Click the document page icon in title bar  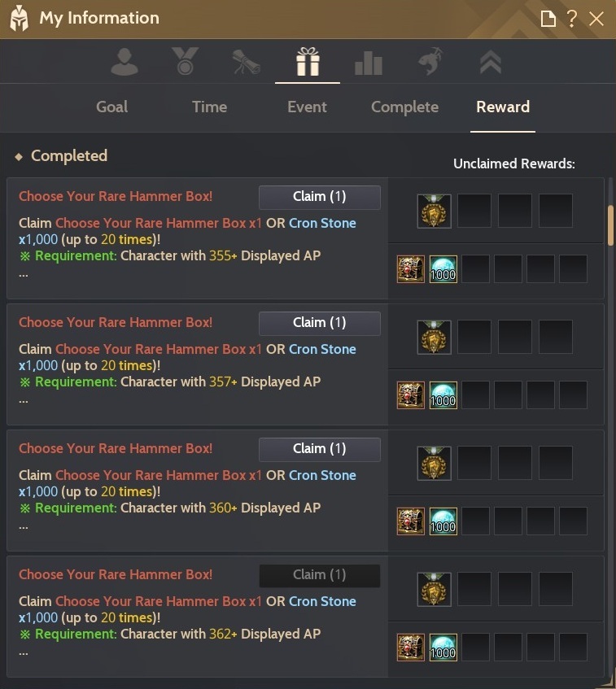pos(548,19)
